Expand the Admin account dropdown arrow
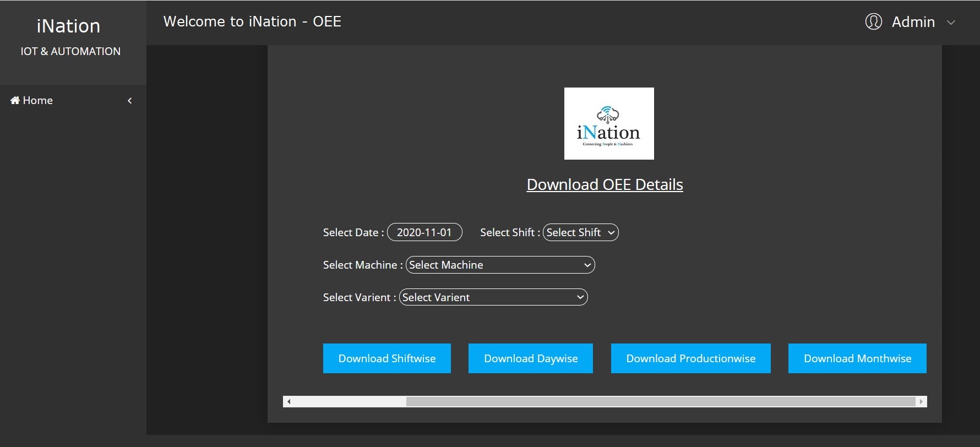The image size is (980, 447). [x=951, y=23]
